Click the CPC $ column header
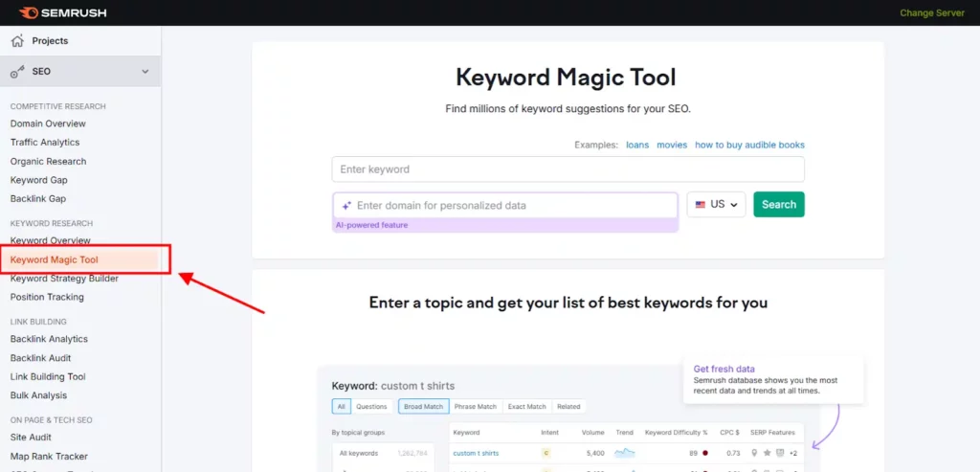This screenshot has width=980, height=472. coord(729,433)
